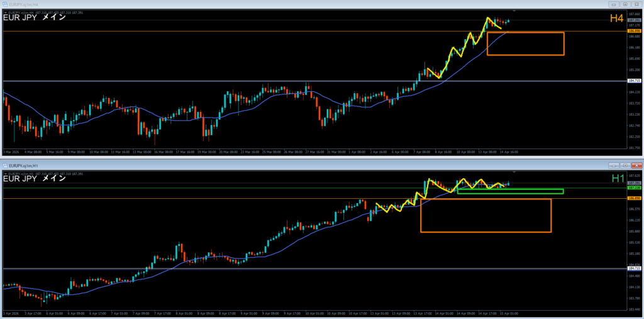644x319 pixels.
Task: Click the EUR JPY メイン label on H4 chart
Action: (x=35, y=19)
